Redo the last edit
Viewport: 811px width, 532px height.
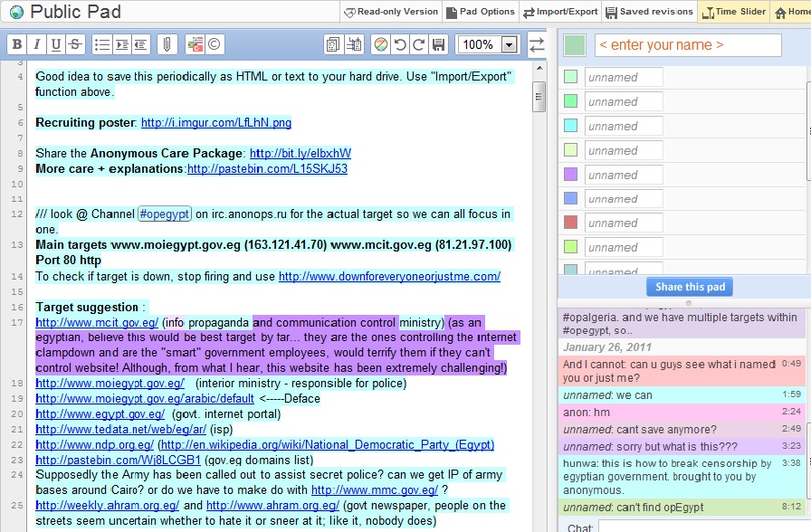click(419, 44)
